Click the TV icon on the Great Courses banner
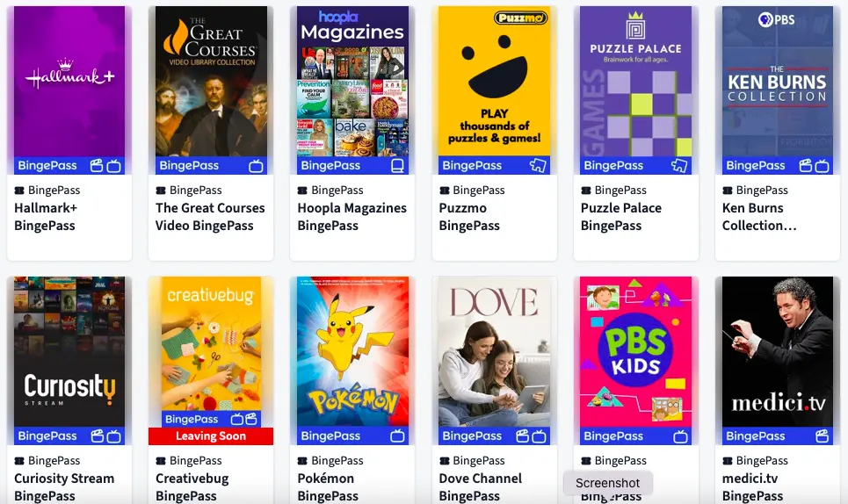The image size is (848, 504). 256,166
